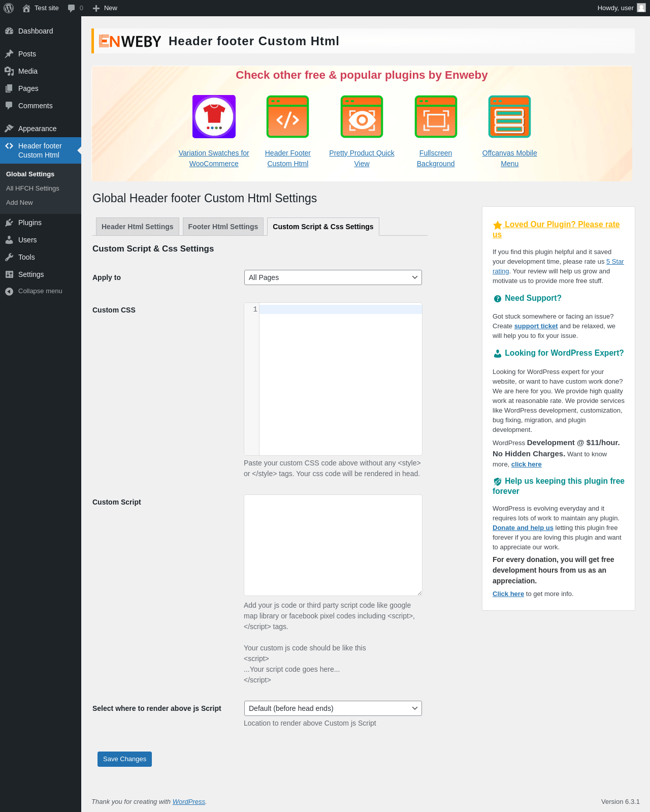Click the Save Changes button
Viewport: 650px width, 812px height.
pos(124,759)
